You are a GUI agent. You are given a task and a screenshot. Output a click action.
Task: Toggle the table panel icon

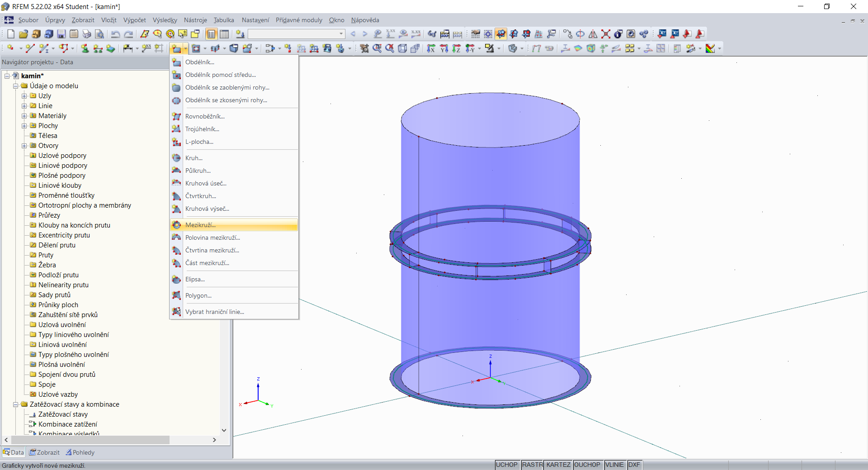[224, 34]
